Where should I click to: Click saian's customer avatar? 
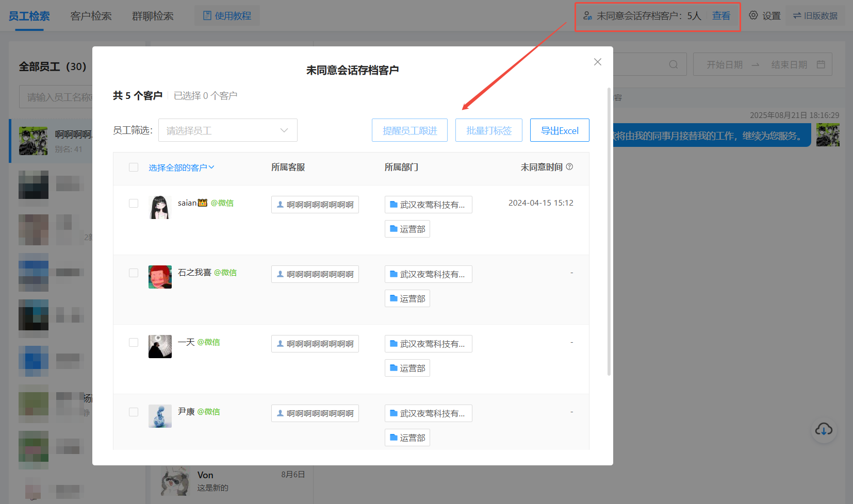pos(160,207)
